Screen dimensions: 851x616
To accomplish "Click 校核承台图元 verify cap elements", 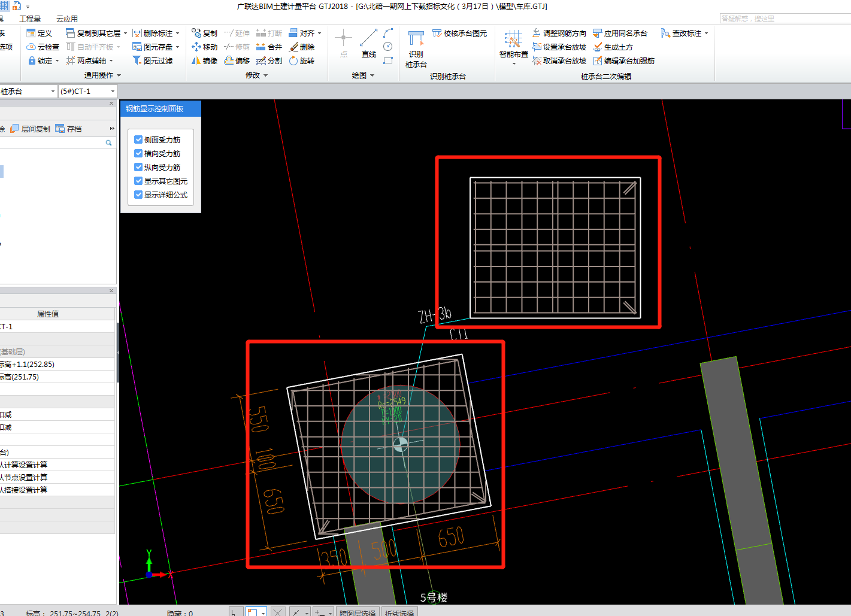I will [459, 33].
